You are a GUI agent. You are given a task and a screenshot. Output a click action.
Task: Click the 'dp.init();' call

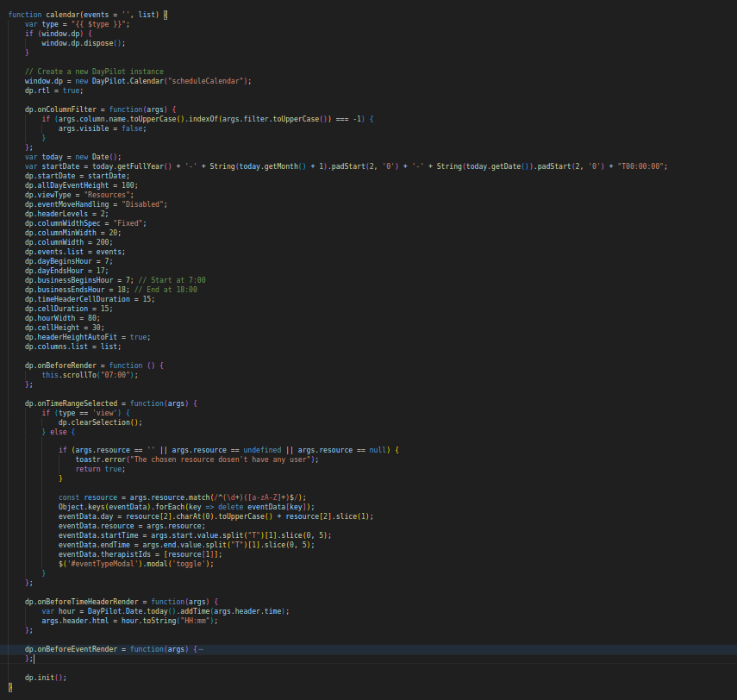(46, 678)
